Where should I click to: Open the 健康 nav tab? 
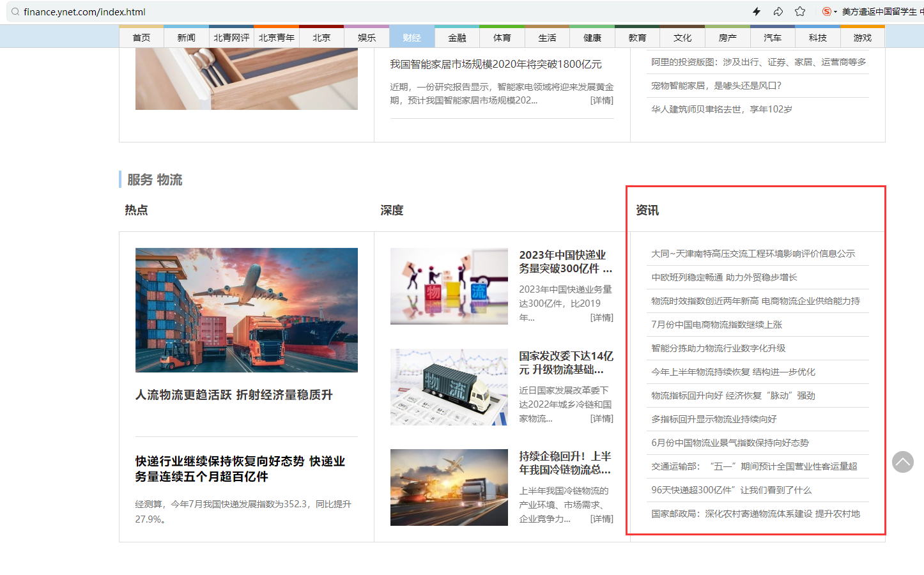click(x=592, y=38)
